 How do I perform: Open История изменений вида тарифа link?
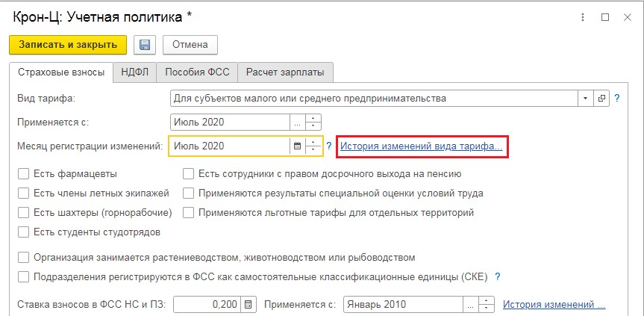[x=422, y=146]
